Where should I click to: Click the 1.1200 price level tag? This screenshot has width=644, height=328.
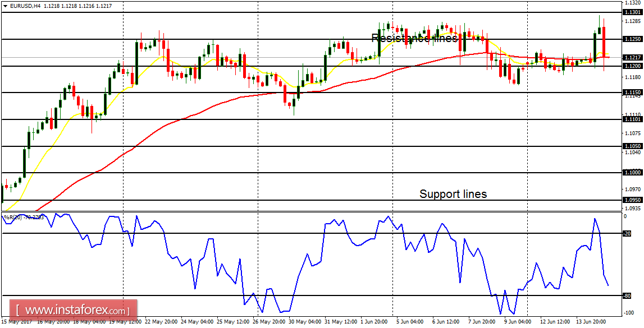[x=633, y=66]
